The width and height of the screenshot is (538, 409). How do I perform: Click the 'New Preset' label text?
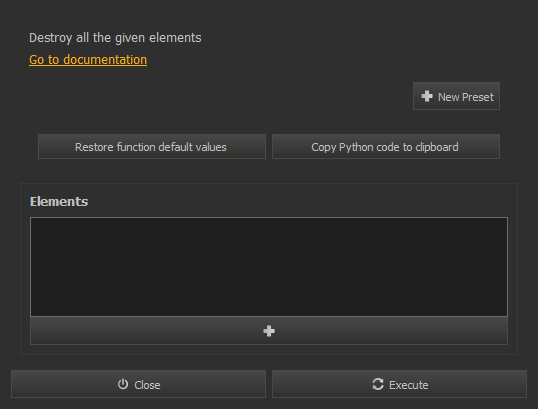click(466, 97)
